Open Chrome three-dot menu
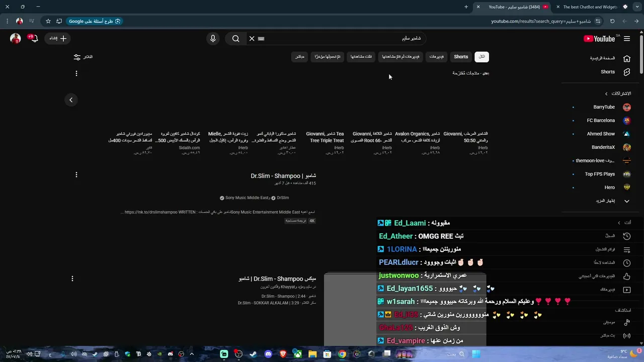Viewport: 644px width, 362px height. [7, 21]
